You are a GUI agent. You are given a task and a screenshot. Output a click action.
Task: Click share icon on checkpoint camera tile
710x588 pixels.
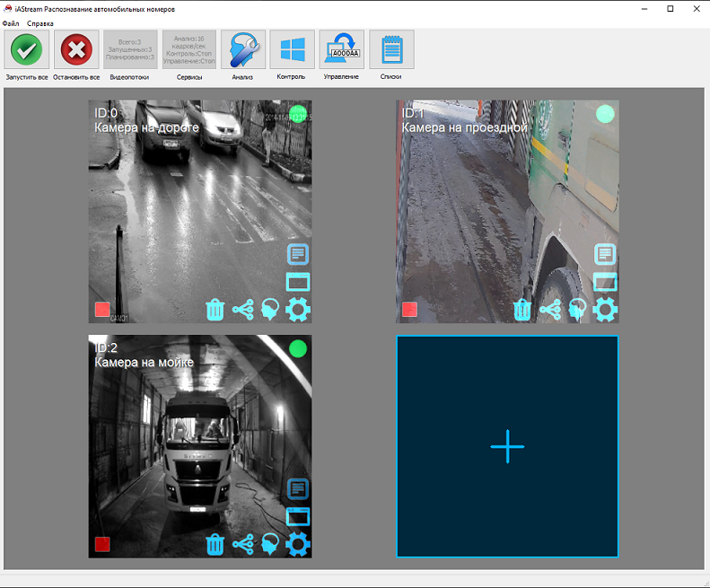[549, 310]
